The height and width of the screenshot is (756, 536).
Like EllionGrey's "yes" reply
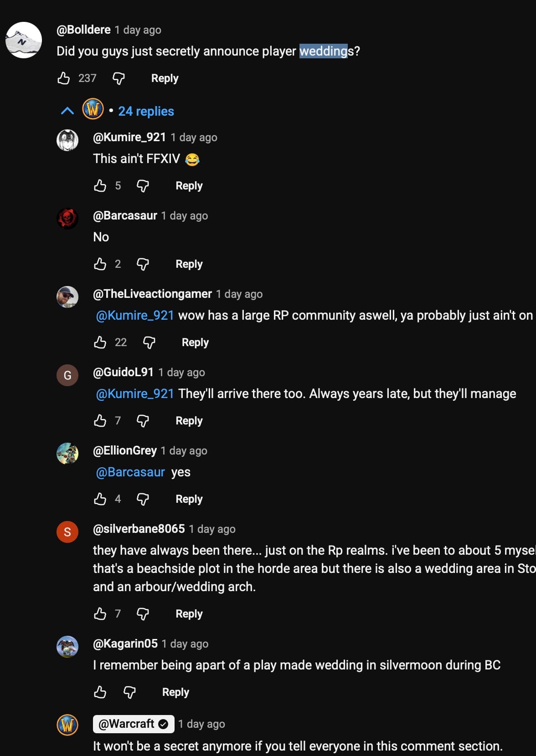(x=100, y=499)
